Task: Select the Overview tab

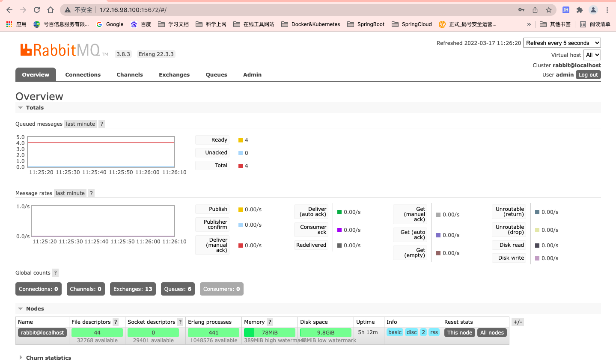Action: [x=36, y=74]
